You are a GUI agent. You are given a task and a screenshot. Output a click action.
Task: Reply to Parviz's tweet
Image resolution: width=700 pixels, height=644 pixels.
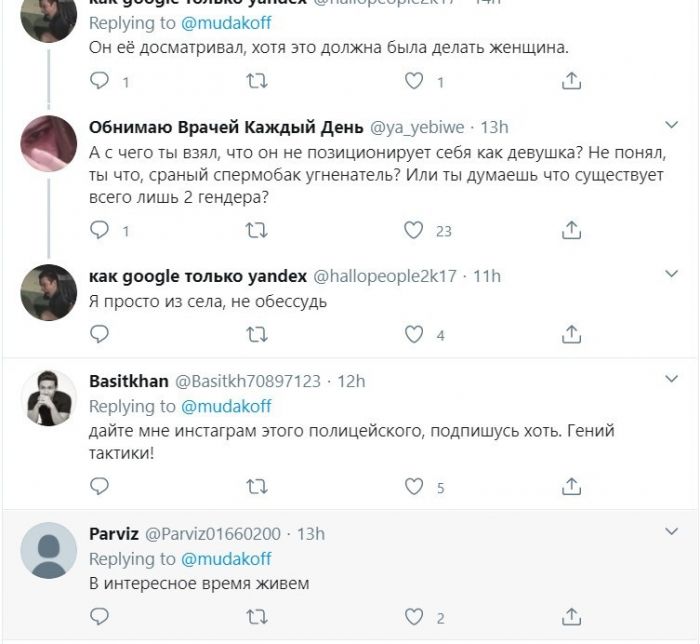tap(99, 616)
